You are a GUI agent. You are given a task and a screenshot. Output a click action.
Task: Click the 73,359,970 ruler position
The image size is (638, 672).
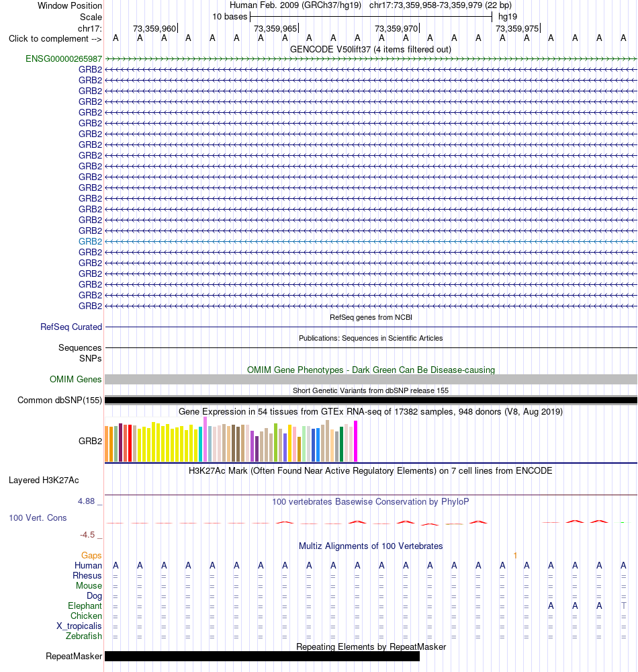coord(396,28)
